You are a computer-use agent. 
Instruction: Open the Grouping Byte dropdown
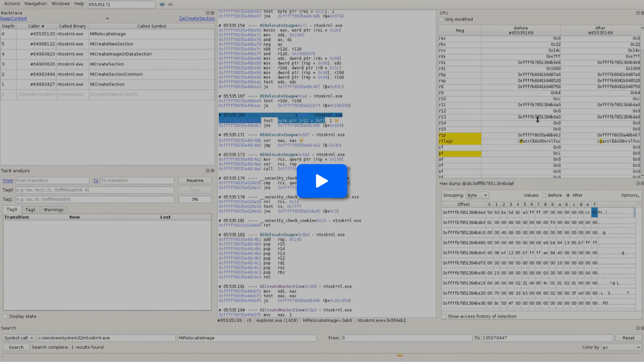[477, 196]
